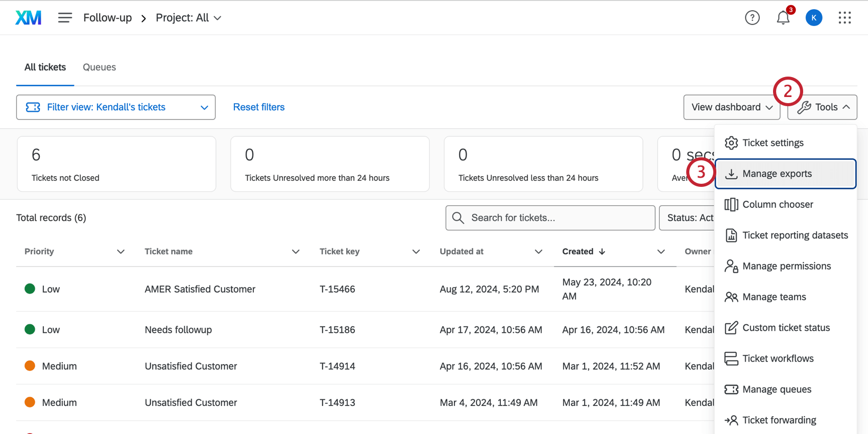Screen dimensions: 868x434
Task: Expand the Priority column options chevron
Action: click(120, 252)
